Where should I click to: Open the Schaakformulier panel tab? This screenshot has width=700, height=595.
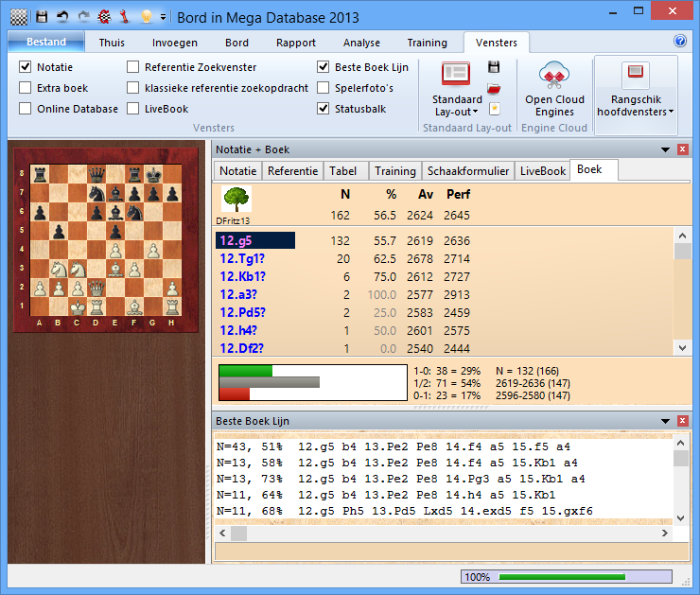pyautogui.click(x=468, y=171)
